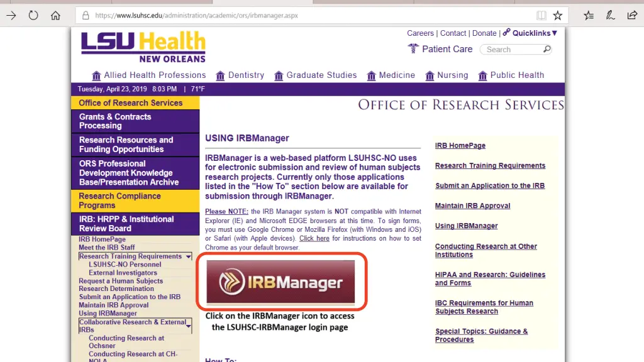Click the browser forward arrow
This screenshot has height=362, width=644.
(11, 16)
